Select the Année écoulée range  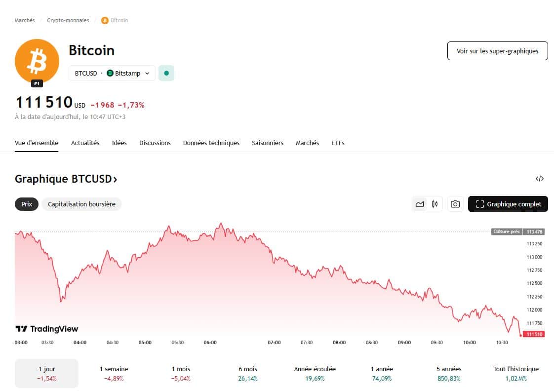[315, 373]
